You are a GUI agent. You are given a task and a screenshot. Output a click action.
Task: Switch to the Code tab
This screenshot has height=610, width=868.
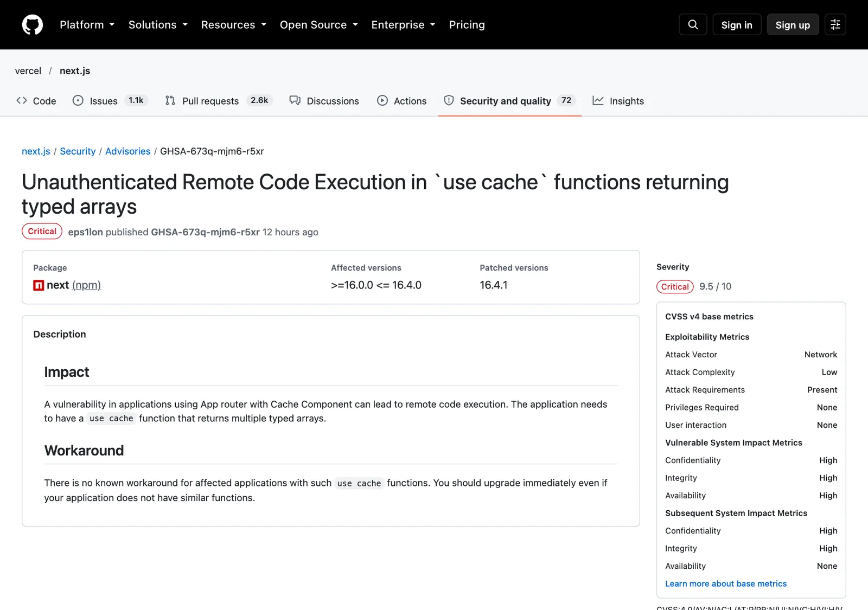click(36, 101)
